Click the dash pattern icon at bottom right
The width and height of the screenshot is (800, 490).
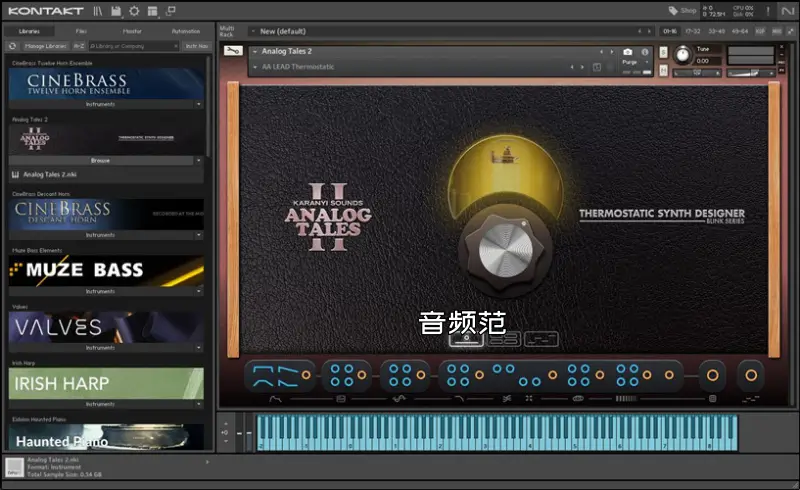(751, 399)
